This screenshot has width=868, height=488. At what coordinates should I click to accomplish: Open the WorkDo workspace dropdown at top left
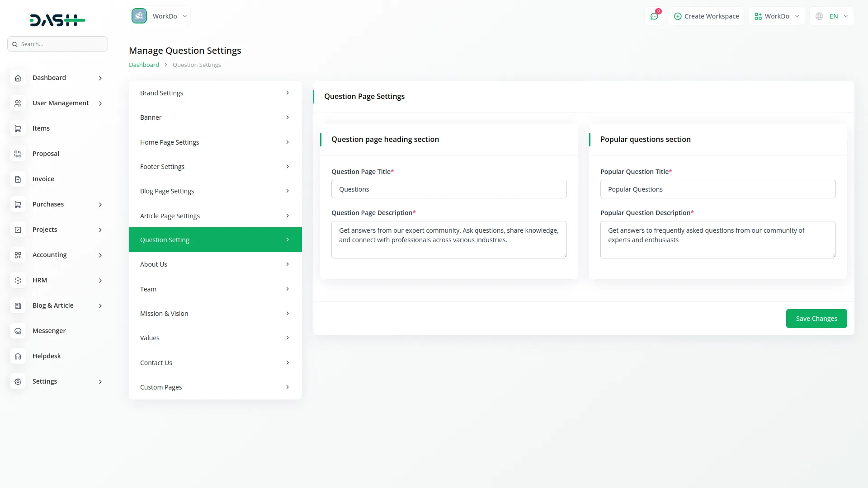[160, 16]
